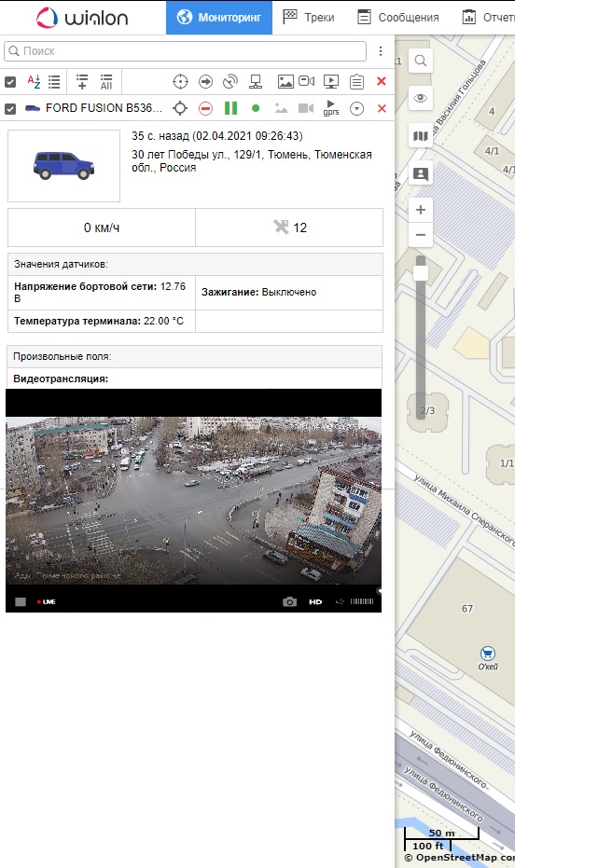Switch to the Треки tab
598x868 pixels.
pos(309,17)
